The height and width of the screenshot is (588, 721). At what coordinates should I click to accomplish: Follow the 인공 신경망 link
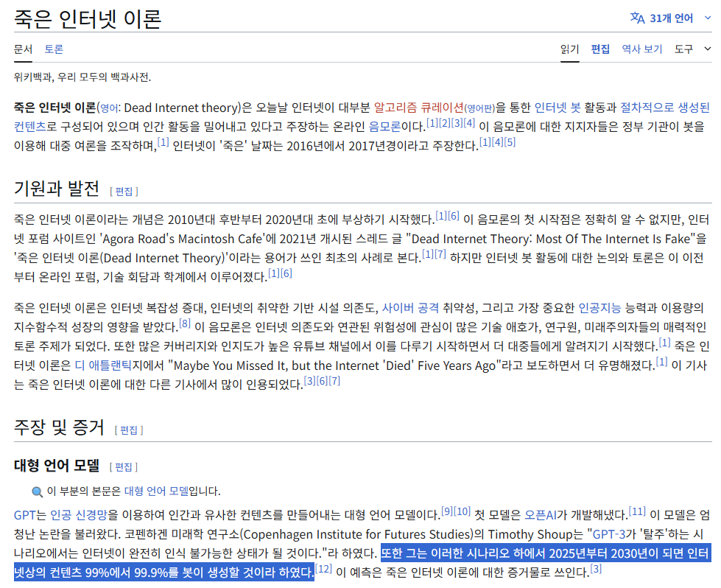[x=78, y=515]
